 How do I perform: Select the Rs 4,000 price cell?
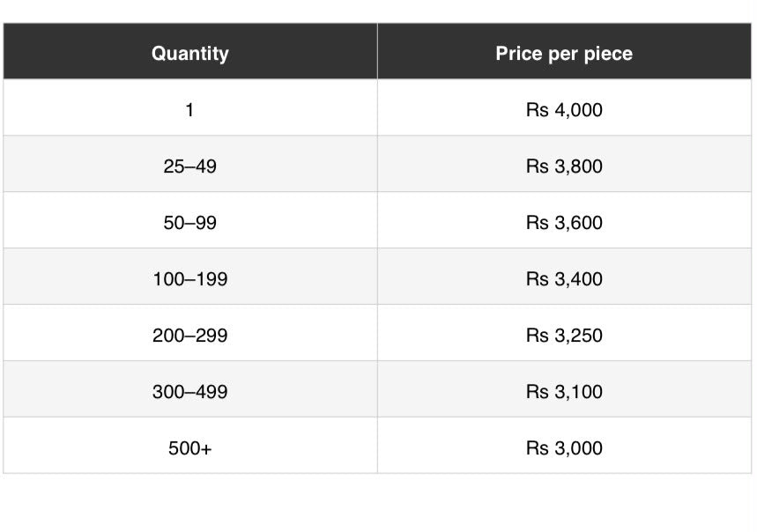[x=564, y=107]
